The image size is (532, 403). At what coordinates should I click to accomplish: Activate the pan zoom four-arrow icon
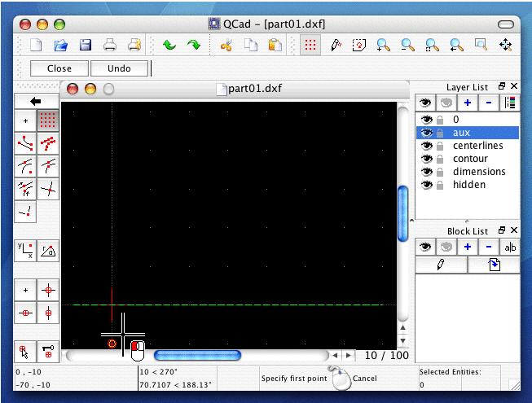(506, 45)
